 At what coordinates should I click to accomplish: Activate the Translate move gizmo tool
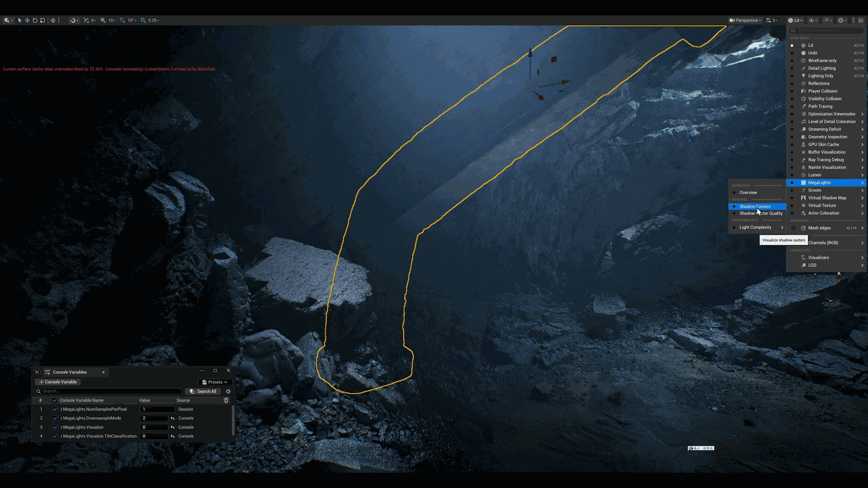coord(27,20)
